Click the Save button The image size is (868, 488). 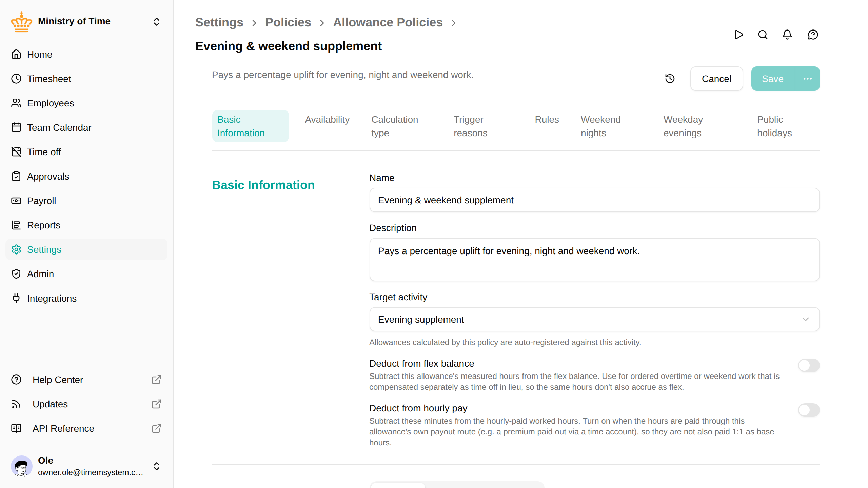773,79
